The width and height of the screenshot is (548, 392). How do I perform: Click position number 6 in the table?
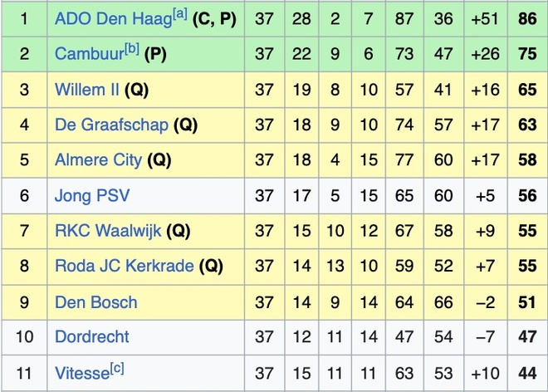(x=24, y=195)
